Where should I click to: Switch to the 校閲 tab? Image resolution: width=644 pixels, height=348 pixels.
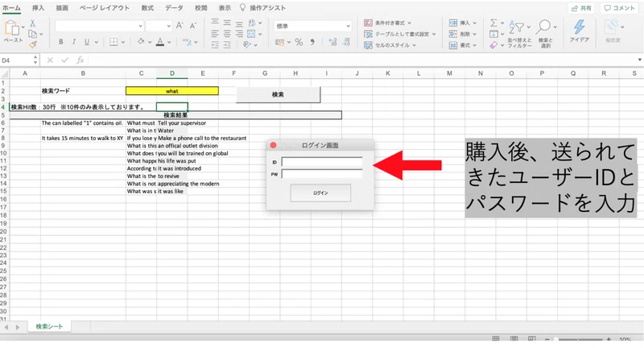(200, 8)
